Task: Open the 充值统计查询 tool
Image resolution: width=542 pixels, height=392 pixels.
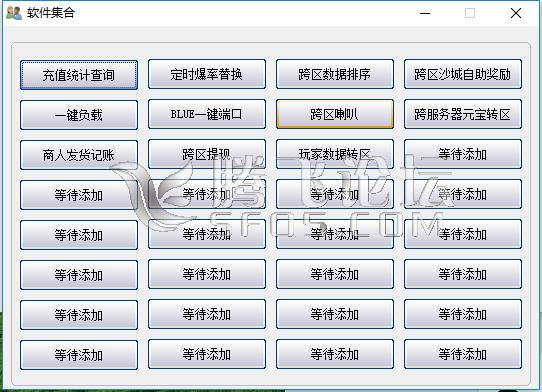Action: [79, 75]
